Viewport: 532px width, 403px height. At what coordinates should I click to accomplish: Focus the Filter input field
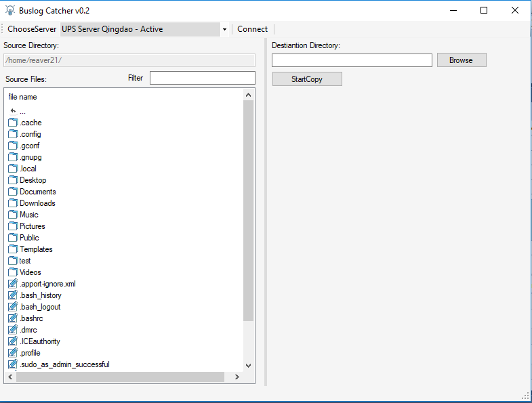tap(203, 78)
